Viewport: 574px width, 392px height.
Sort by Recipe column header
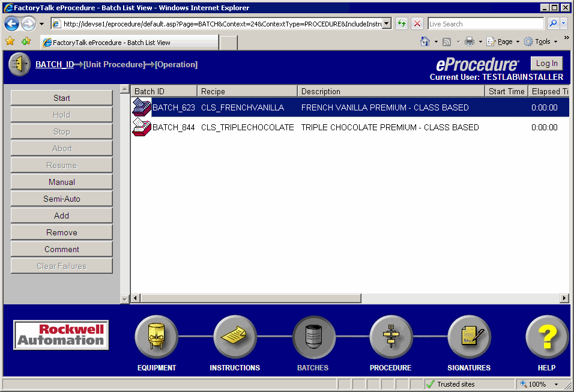247,91
